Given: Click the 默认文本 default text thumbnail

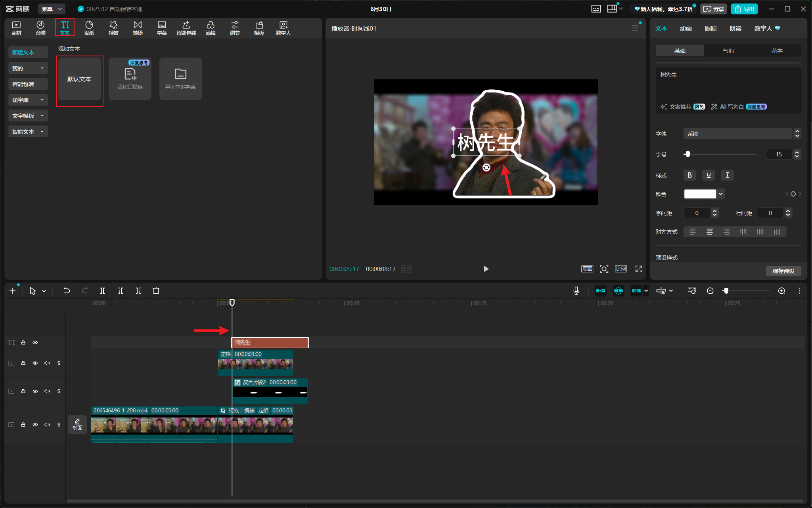Looking at the screenshot, I should tap(79, 79).
